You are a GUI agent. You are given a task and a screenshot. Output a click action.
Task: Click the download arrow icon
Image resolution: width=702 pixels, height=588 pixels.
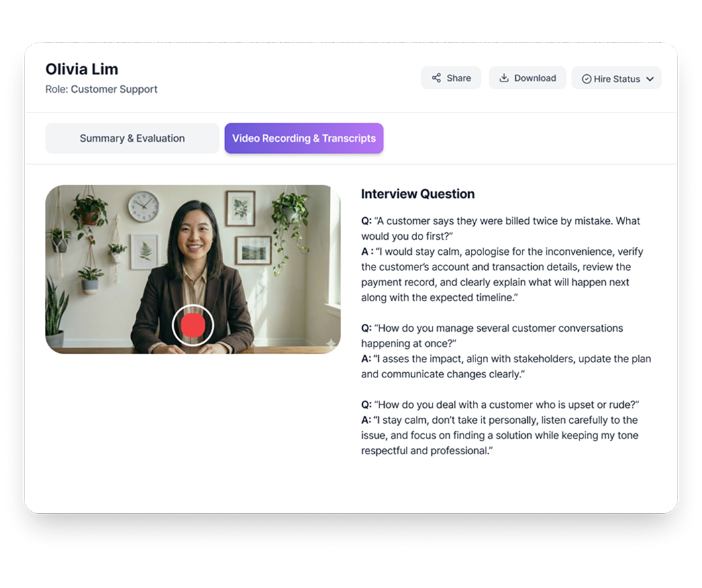(504, 78)
